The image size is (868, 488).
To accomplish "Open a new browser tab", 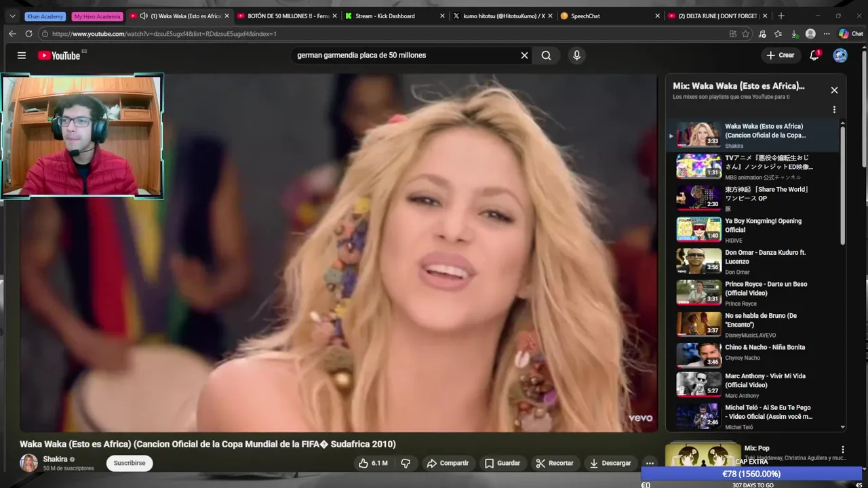I will (x=781, y=16).
